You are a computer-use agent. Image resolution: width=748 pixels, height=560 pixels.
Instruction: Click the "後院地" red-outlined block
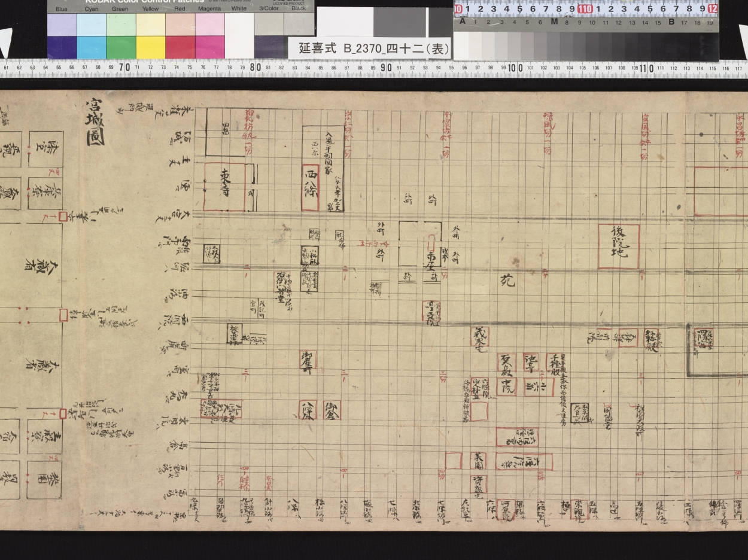[619, 246]
